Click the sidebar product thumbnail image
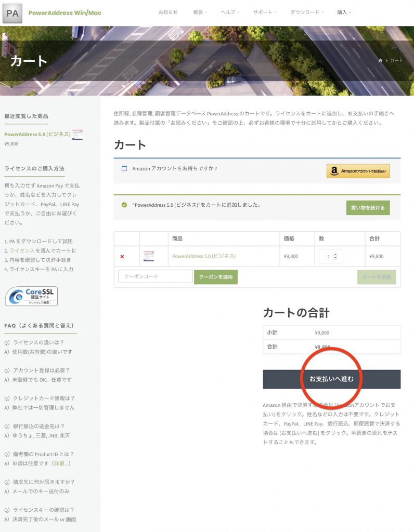 77,135
